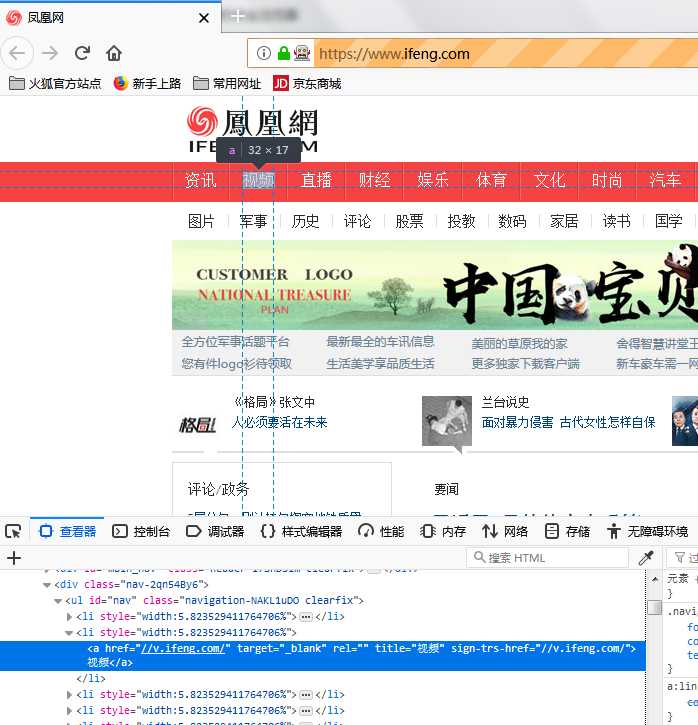Click the 凤凰网 ifeng logo
698x725 pixels.
[252, 130]
